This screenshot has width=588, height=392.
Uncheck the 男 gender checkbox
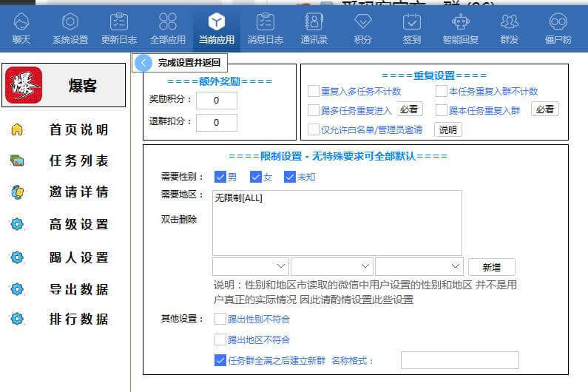220,178
